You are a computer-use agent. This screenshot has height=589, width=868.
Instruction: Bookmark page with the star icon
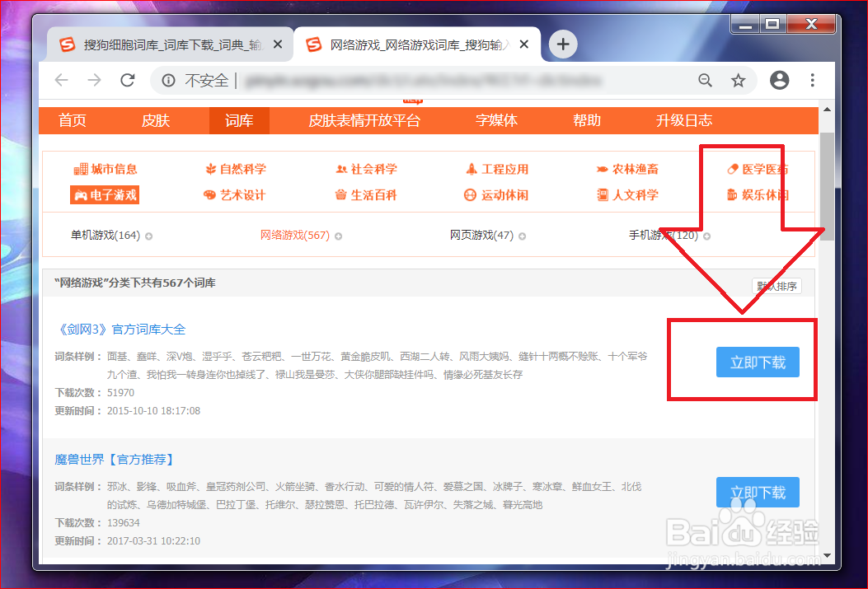pos(738,81)
